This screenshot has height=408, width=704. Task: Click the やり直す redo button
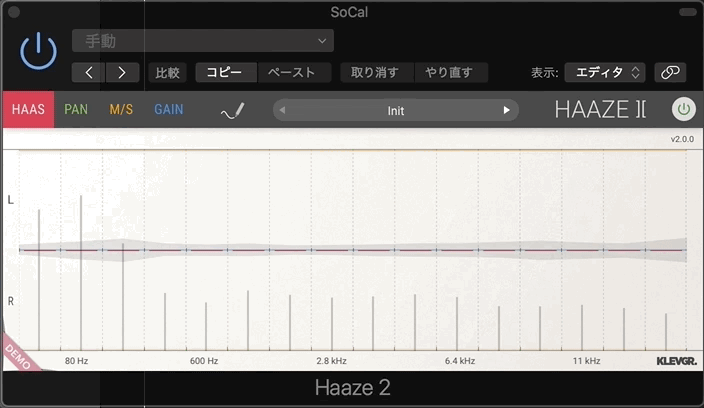(451, 73)
